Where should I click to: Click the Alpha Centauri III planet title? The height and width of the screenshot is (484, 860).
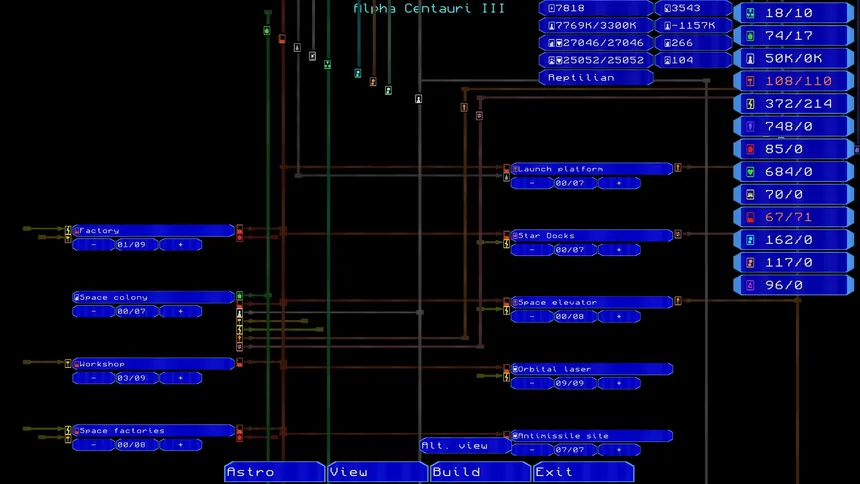point(428,8)
